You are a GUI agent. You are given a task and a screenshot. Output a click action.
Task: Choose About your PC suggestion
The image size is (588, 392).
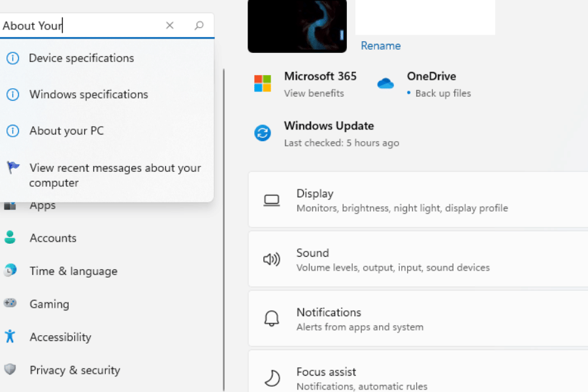click(66, 131)
